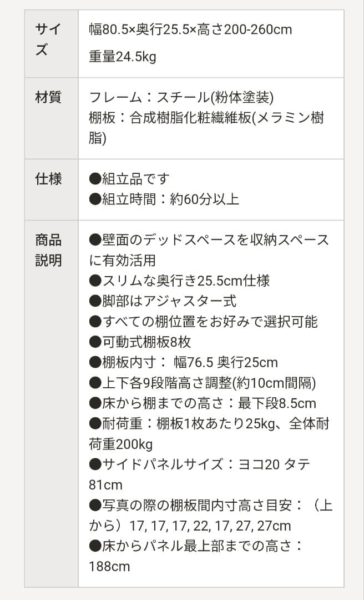364x600 pixels.
Task: Click the 組立時間：約60分以上 line
Action: [164, 199]
